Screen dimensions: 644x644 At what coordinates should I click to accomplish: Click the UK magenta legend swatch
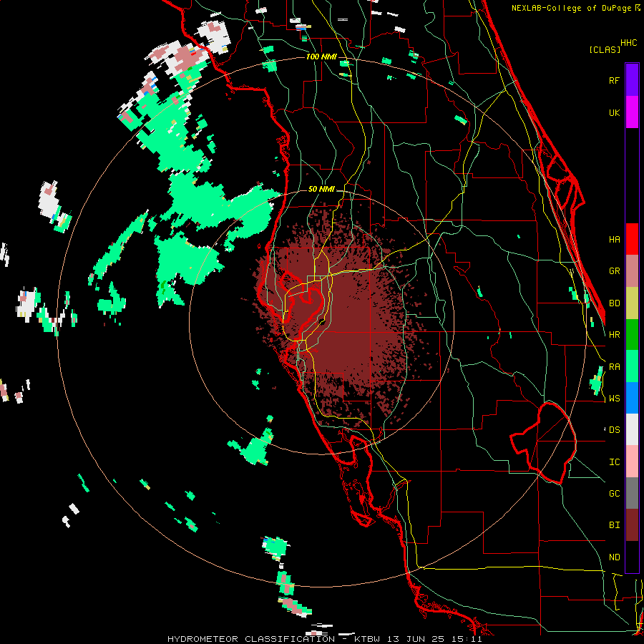(632, 112)
